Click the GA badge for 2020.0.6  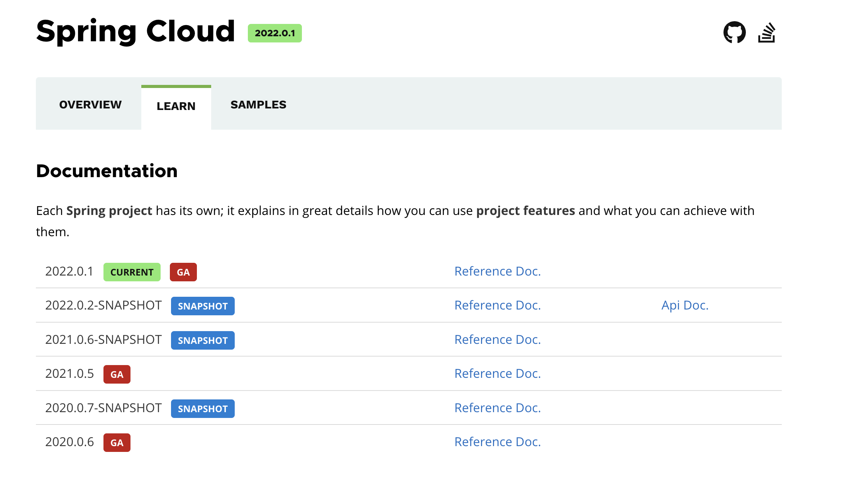pos(117,443)
